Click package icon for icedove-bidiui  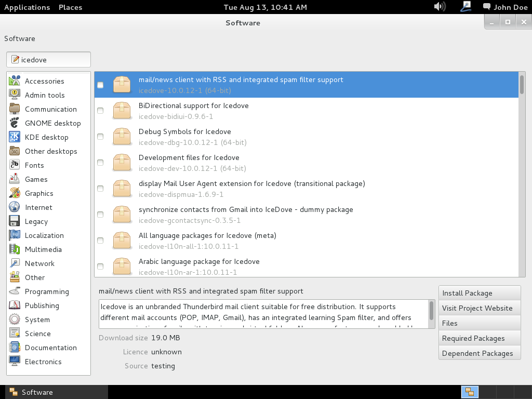pos(122,111)
